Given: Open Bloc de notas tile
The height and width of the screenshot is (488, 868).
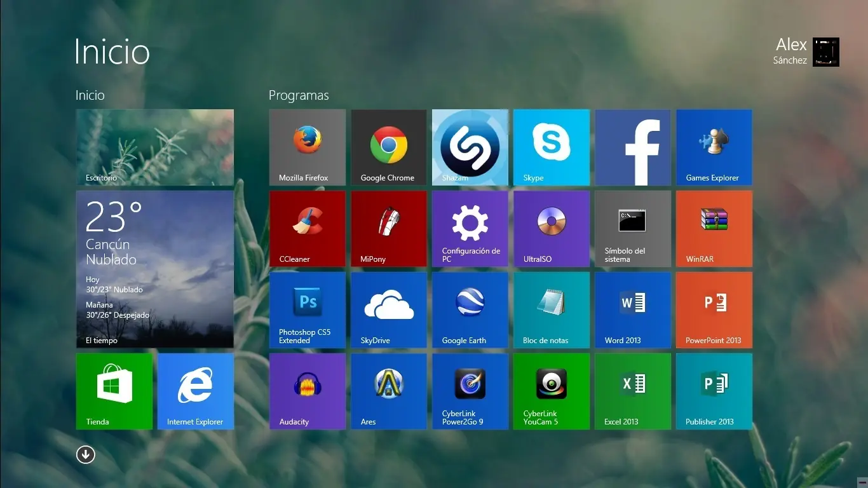Looking at the screenshot, I should pyautogui.click(x=552, y=310).
